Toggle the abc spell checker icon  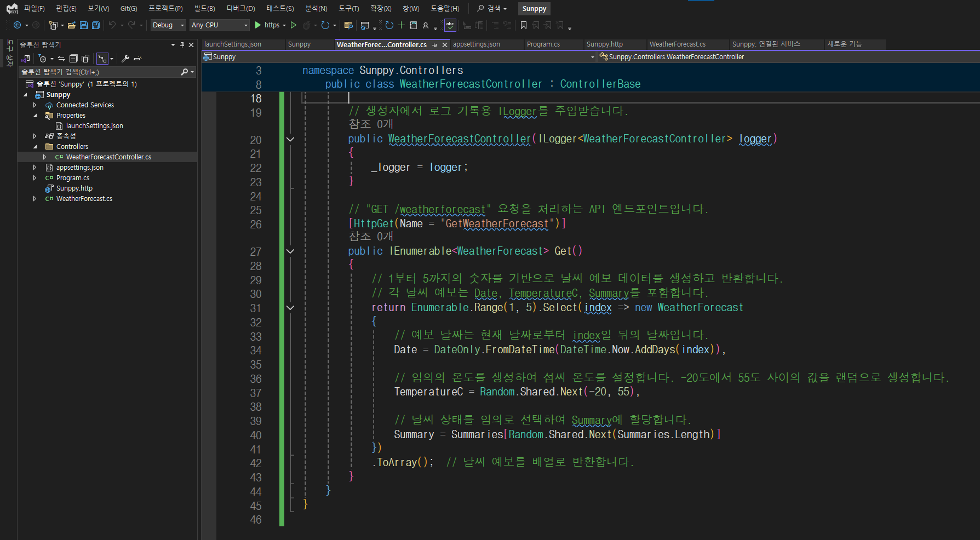click(x=450, y=25)
